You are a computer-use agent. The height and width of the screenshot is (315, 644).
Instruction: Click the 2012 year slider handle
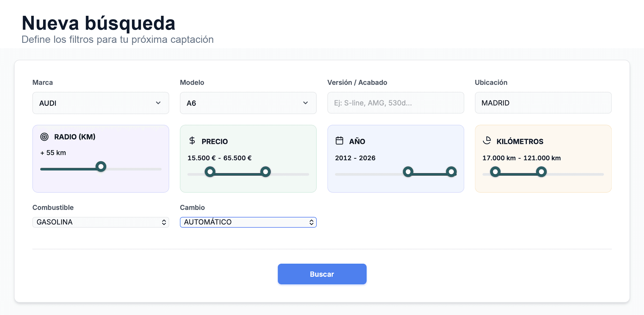pyautogui.click(x=408, y=172)
